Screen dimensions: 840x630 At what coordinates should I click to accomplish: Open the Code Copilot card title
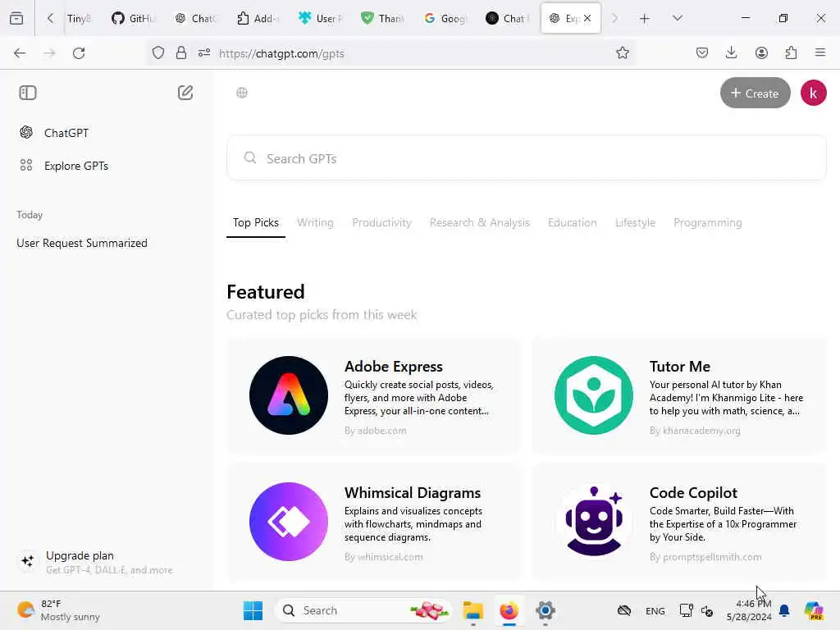(693, 493)
